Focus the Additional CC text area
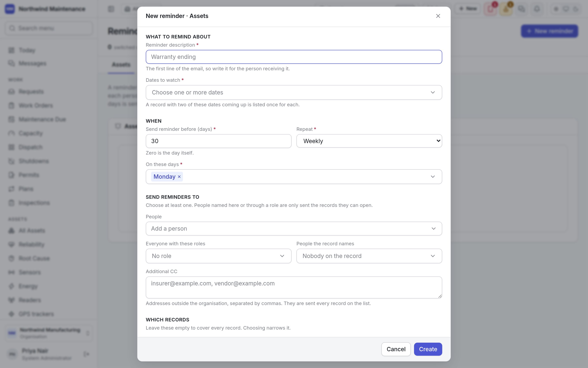This screenshot has height=368, width=588. click(294, 287)
